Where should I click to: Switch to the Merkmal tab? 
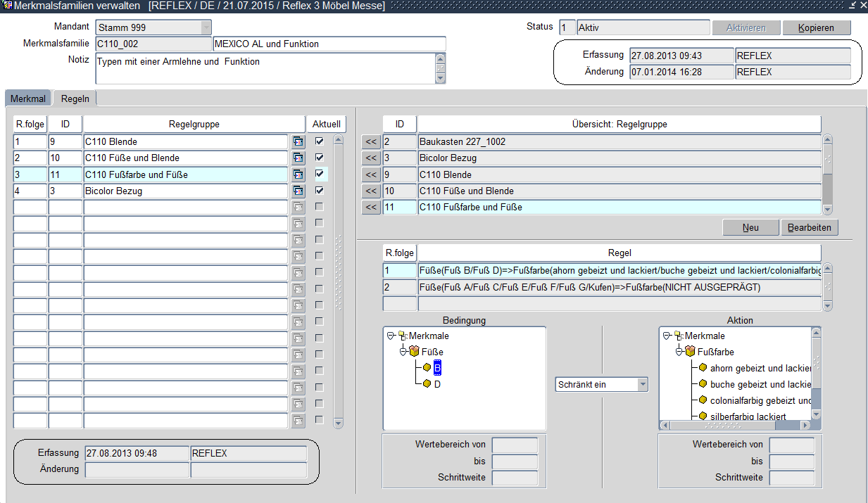click(x=28, y=99)
